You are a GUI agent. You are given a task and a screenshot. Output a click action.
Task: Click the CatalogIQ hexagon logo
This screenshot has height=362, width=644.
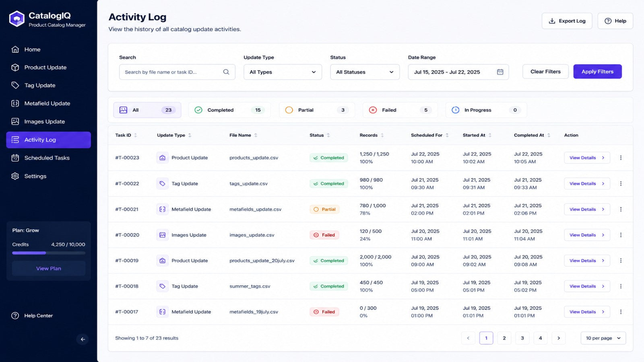point(17,19)
